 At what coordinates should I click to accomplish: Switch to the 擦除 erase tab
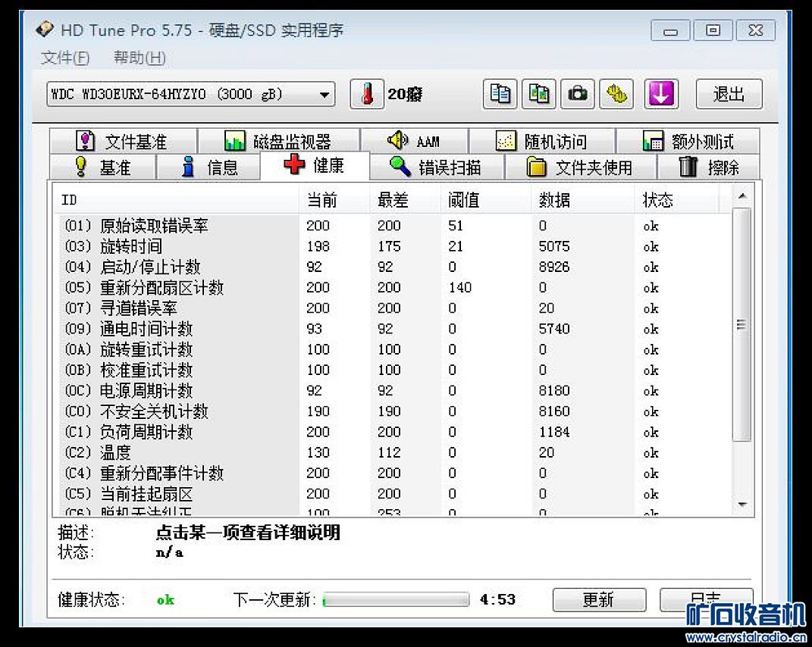[x=708, y=167]
